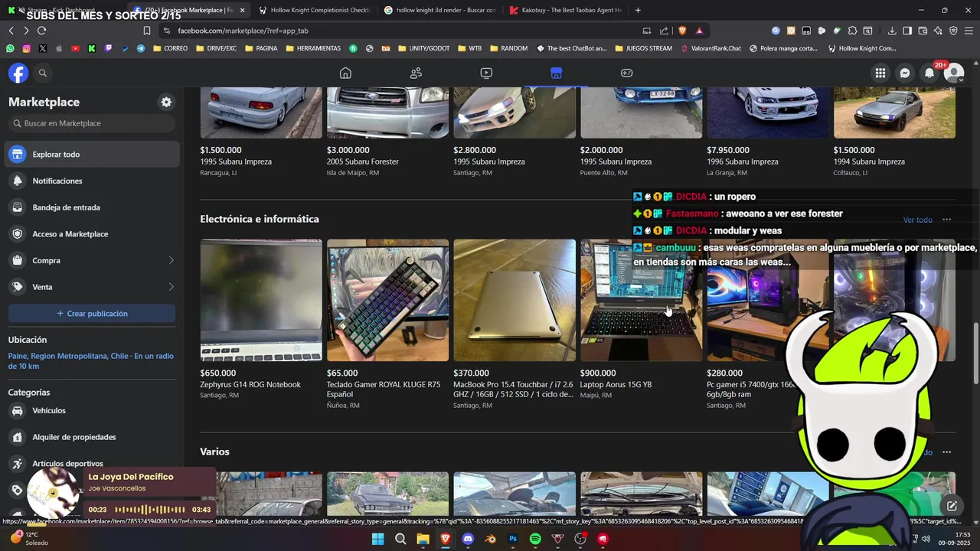Open the HERRAMIENTAS bookmarks folder
This screenshot has height=551, width=980.
312,48
